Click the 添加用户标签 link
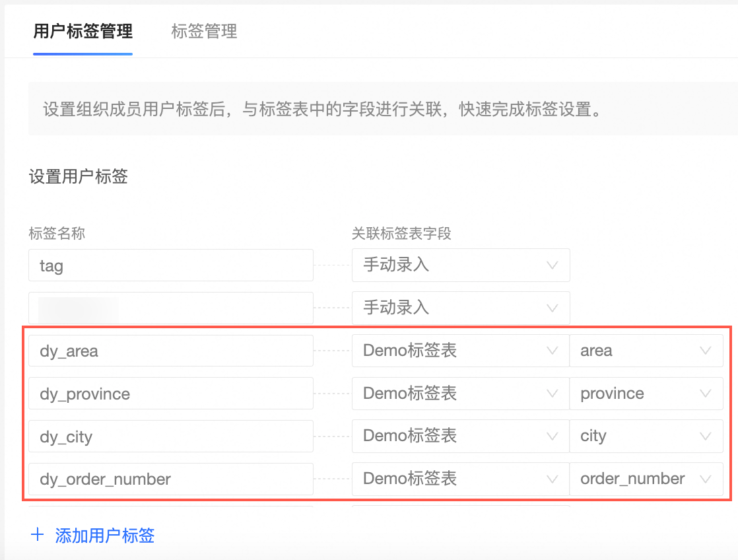 [x=105, y=536]
